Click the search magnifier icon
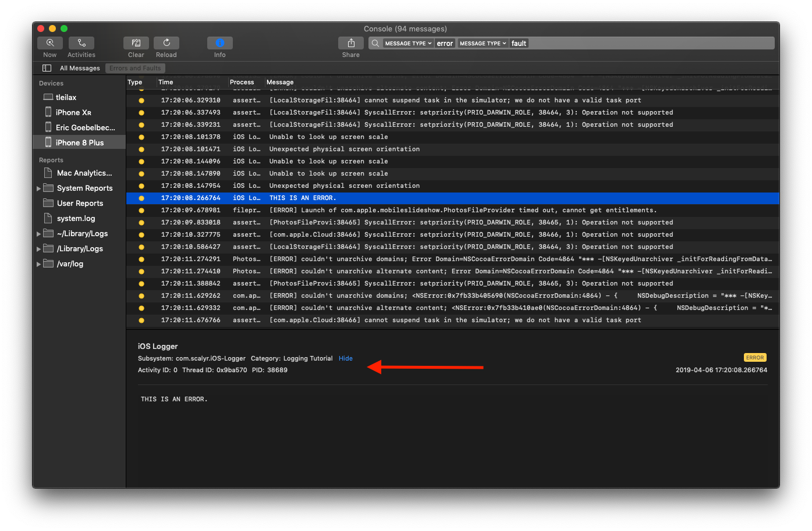The height and width of the screenshot is (531, 812). pyautogui.click(x=375, y=44)
